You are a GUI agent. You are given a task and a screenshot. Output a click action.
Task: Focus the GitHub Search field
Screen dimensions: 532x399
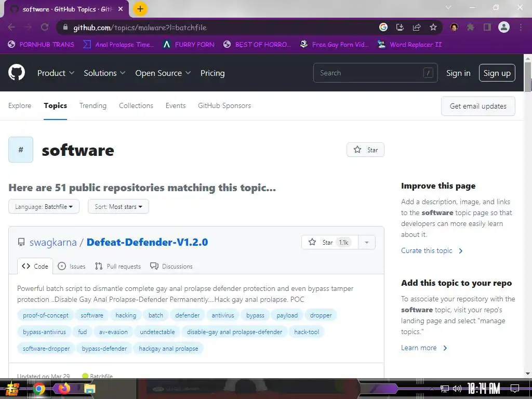[375, 73]
